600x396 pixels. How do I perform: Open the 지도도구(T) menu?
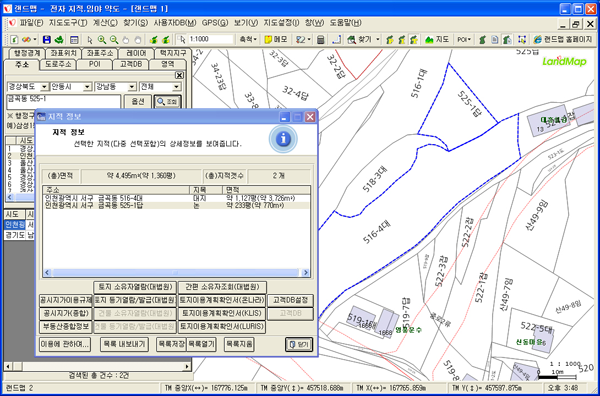pos(68,23)
